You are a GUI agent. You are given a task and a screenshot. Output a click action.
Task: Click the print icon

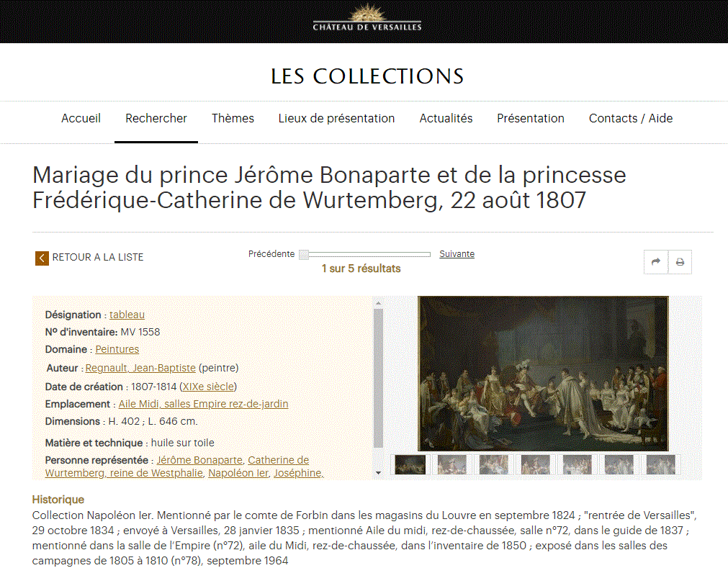tap(680, 262)
